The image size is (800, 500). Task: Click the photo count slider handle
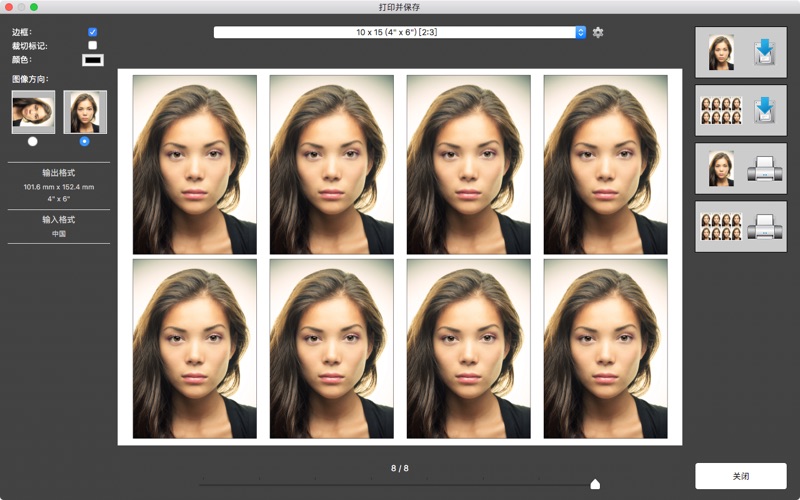(595, 484)
